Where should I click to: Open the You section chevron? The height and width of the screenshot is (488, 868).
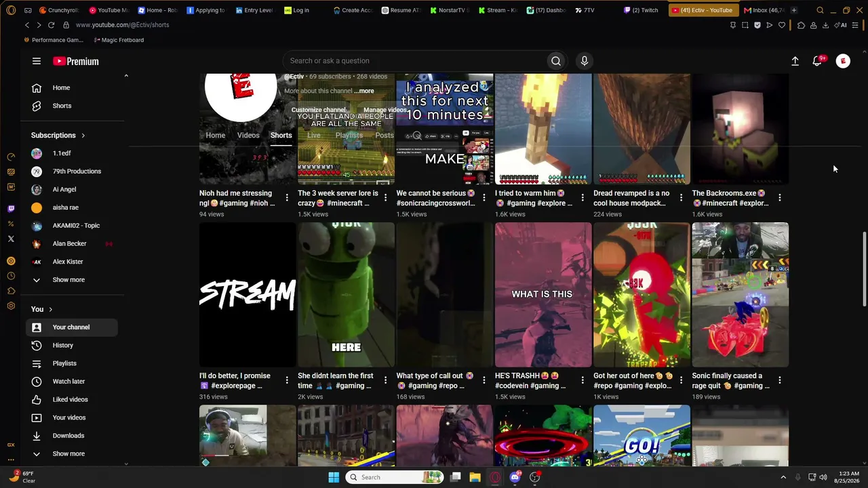(x=50, y=310)
